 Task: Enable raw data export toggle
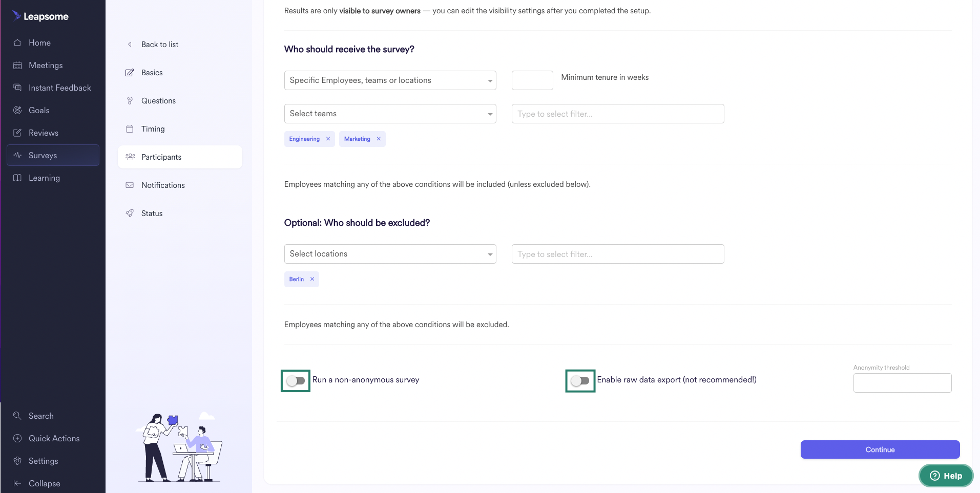point(580,380)
